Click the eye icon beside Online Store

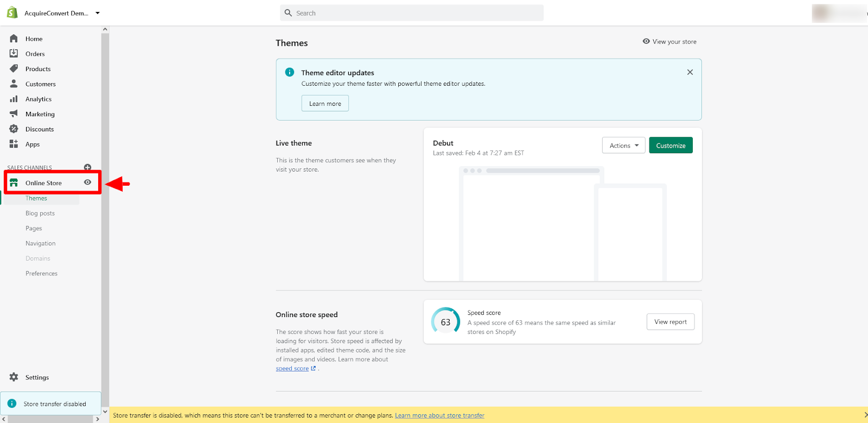pyautogui.click(x=87, y=182)
